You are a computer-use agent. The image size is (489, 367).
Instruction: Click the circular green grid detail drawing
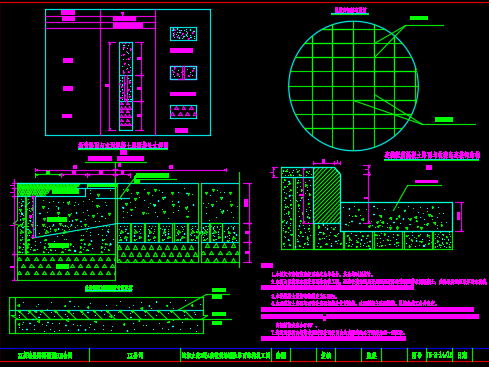(353, 86)
